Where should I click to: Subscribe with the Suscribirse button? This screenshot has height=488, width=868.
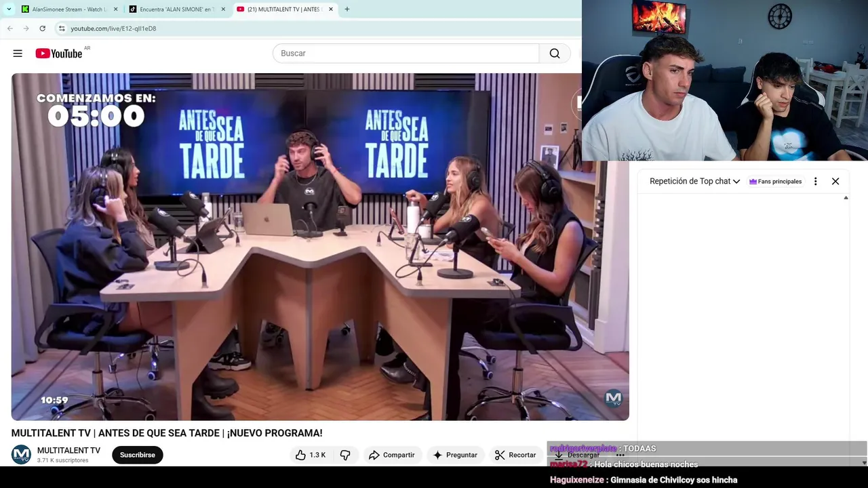138,455
